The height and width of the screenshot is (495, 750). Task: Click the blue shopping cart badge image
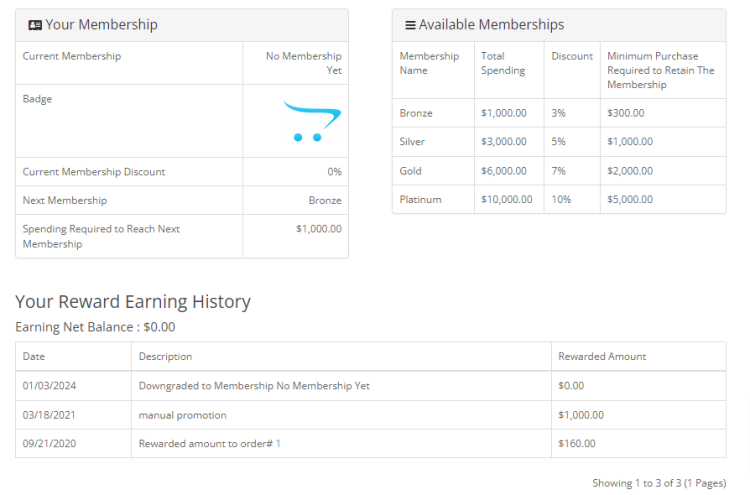click(x=311, y=122)
